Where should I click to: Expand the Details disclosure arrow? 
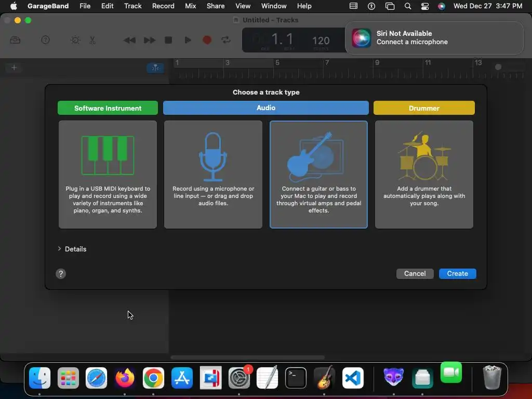point(59,249)
